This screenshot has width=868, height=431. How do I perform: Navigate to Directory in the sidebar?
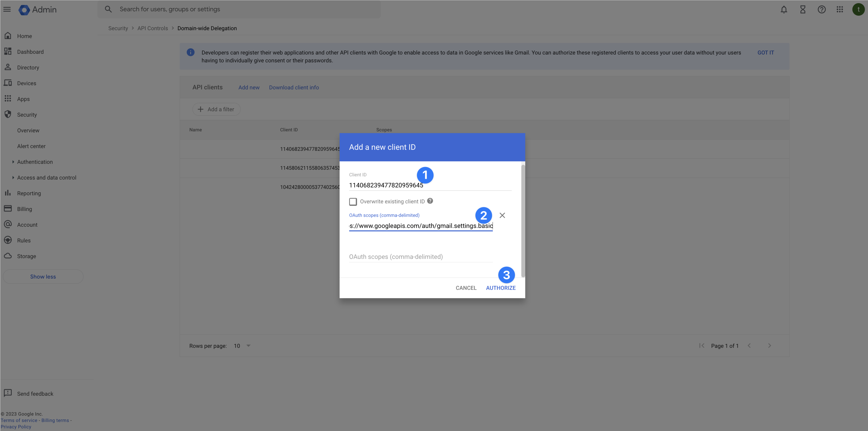[28, 67]
